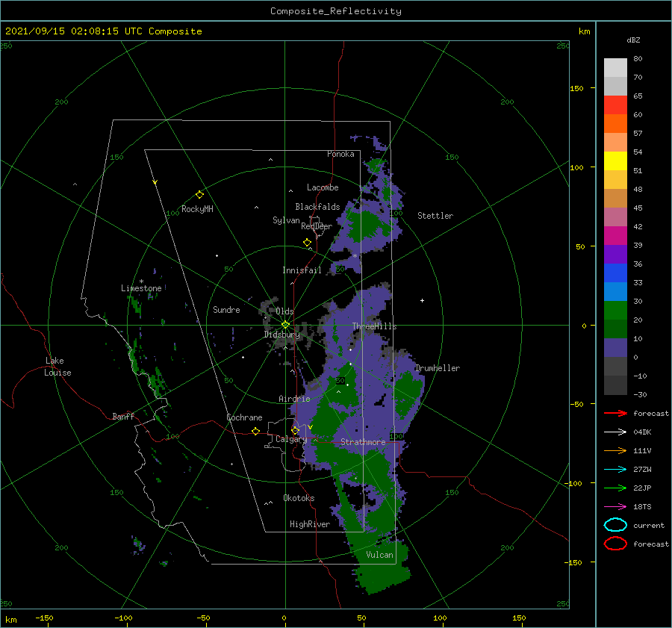The height and width of the screenshot is (628, 672).
Task: Select the yellow diamond marker below Cochrane
Action: click(x=256, y=432)
